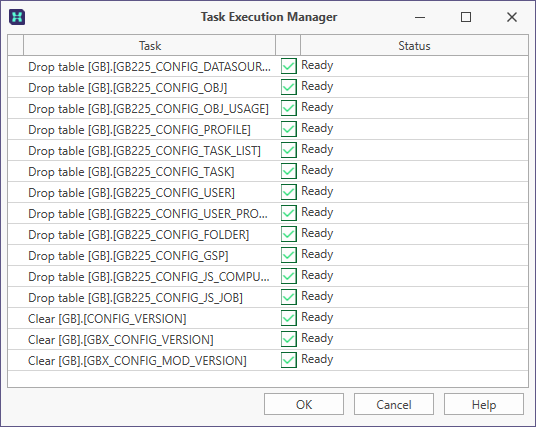Open the Help button
The image size is (536, 427).
click(484, 404)
